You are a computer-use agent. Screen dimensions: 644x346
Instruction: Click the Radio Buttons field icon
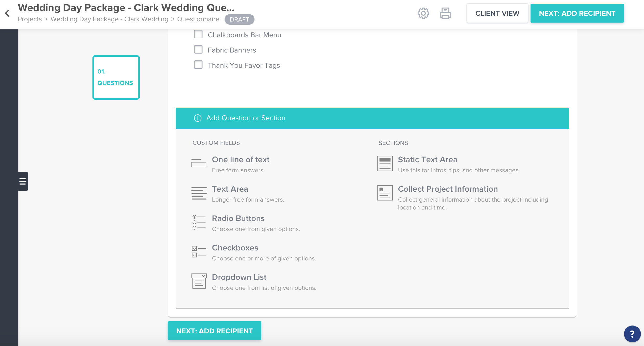click(199, 222)
